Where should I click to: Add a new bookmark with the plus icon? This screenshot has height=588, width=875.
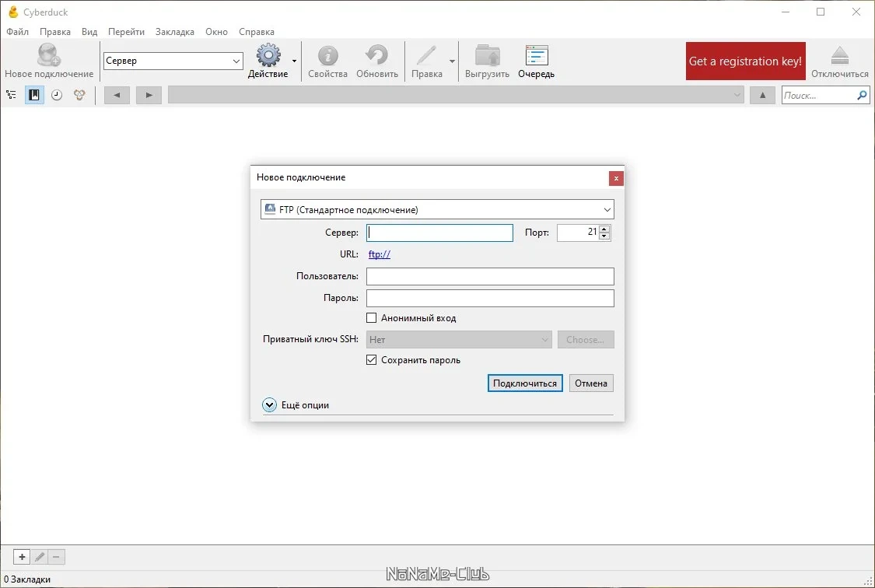coord(22,557)
